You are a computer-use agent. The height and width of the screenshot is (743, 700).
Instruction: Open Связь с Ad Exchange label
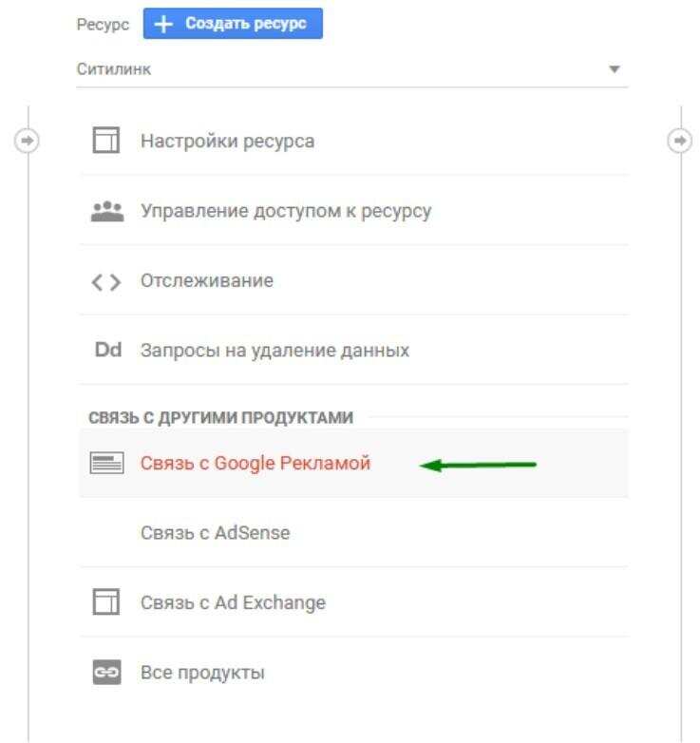233,603
